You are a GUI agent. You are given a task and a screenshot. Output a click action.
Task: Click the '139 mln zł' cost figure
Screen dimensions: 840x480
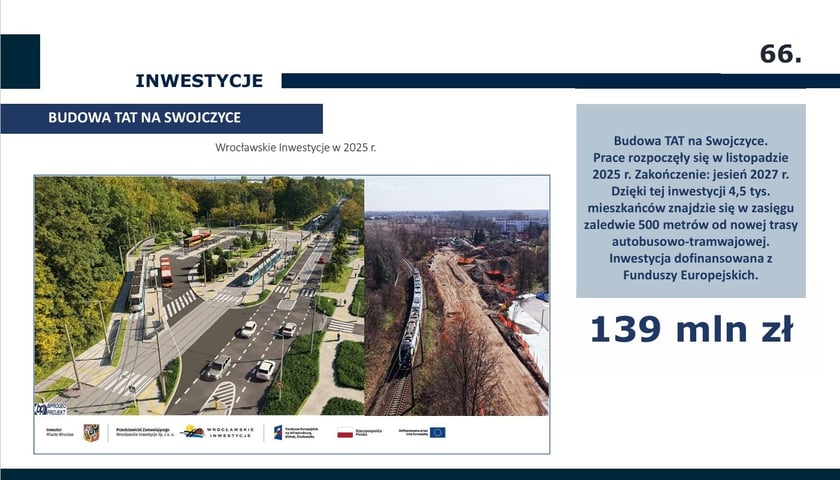(x=691, y=329)
